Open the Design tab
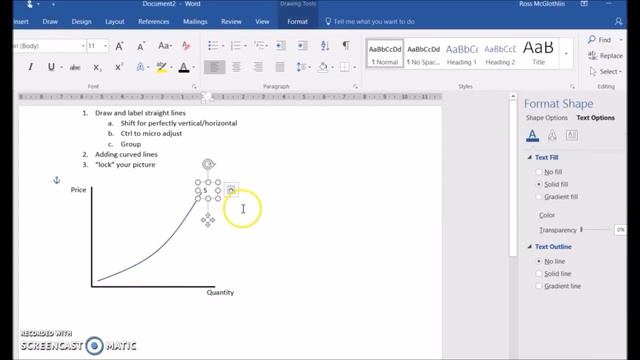Screen dimensions: 640x360 pos(81,22)
